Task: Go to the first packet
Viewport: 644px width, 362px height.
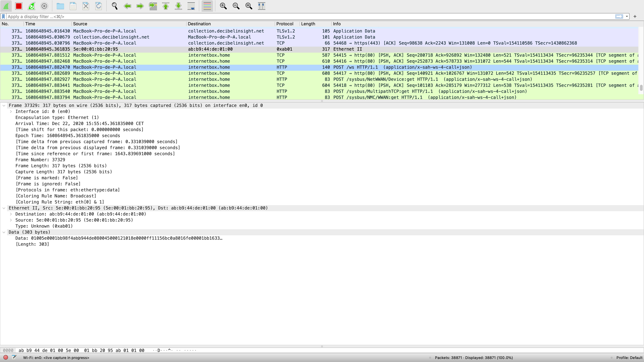Action: pos(166,6)
